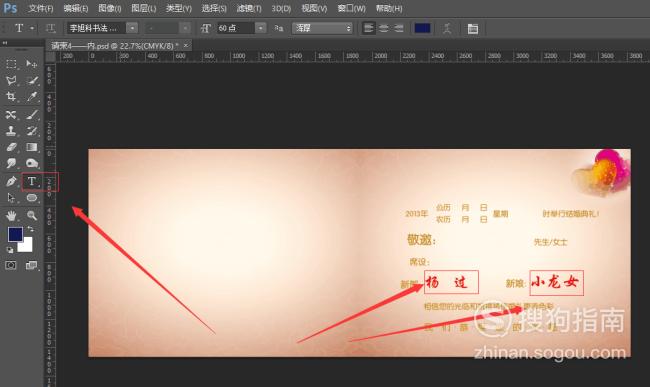This screenshot has width=650, height=387.
Task: Open the 视图(V) menu
Action: 314,8
